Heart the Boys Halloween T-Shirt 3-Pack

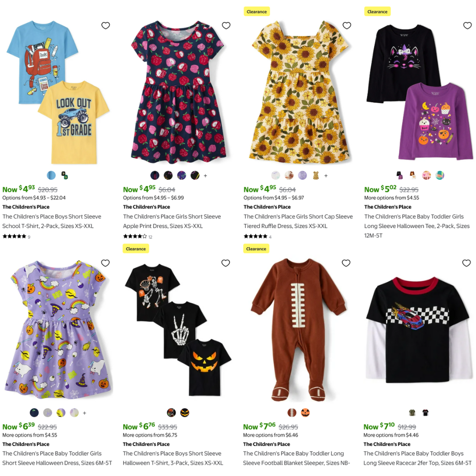point(226,263)
